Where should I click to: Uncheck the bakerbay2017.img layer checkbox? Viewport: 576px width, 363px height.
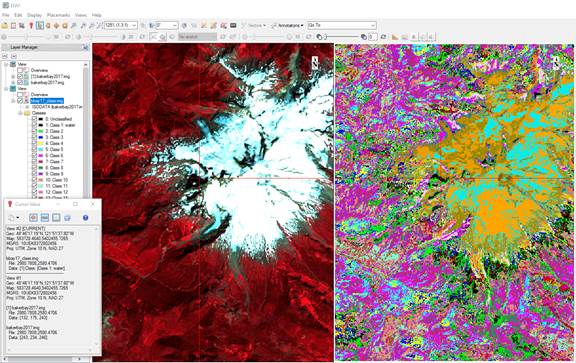point(21,83)
